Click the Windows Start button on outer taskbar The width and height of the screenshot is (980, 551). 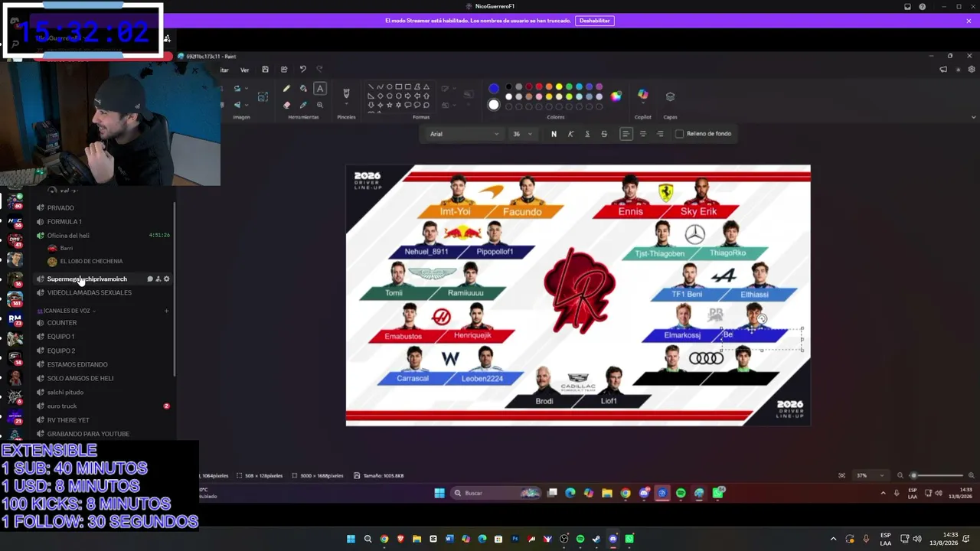click(x=351, y=539)
